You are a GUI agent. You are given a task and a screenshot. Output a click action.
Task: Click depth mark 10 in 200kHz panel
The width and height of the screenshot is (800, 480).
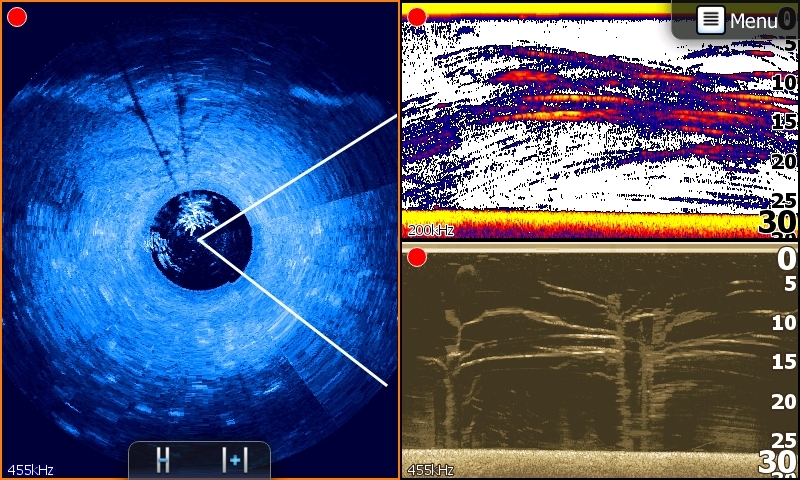click(784, 82)
